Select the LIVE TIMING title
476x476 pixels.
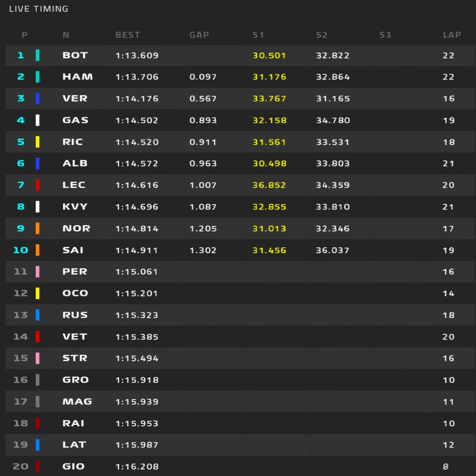coord(39,9)
